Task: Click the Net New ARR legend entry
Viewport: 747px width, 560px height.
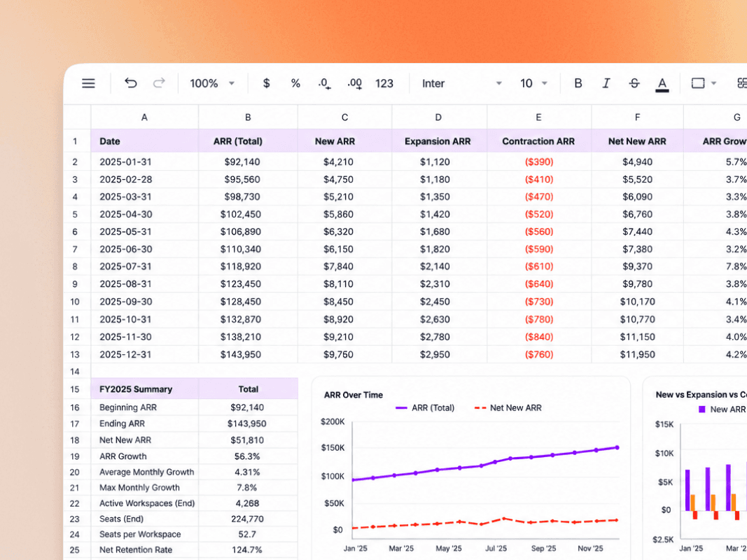Action: [508, 408]
